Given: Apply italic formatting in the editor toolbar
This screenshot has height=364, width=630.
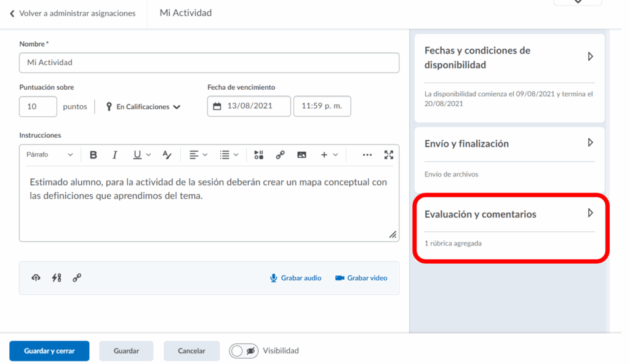Looking at the screenshot, I should click(x=114, y=155).
